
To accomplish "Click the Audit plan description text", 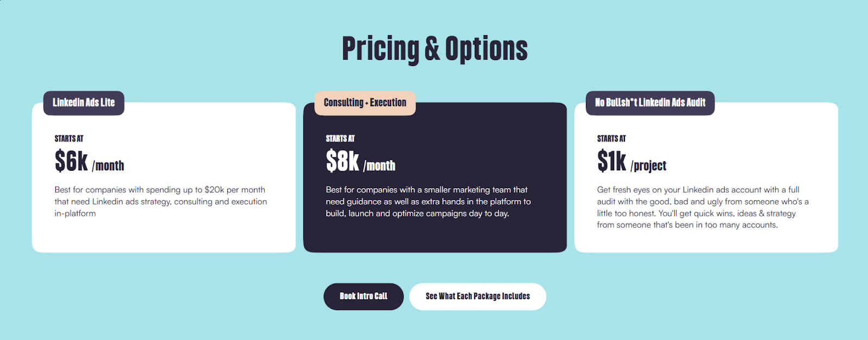I will click(x=702, y=207).
